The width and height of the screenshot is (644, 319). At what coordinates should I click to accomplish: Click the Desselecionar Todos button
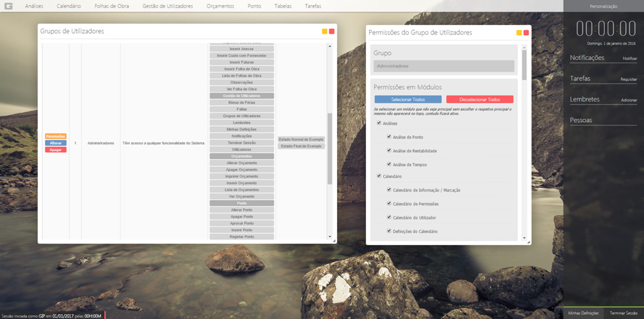pos(480,100)
